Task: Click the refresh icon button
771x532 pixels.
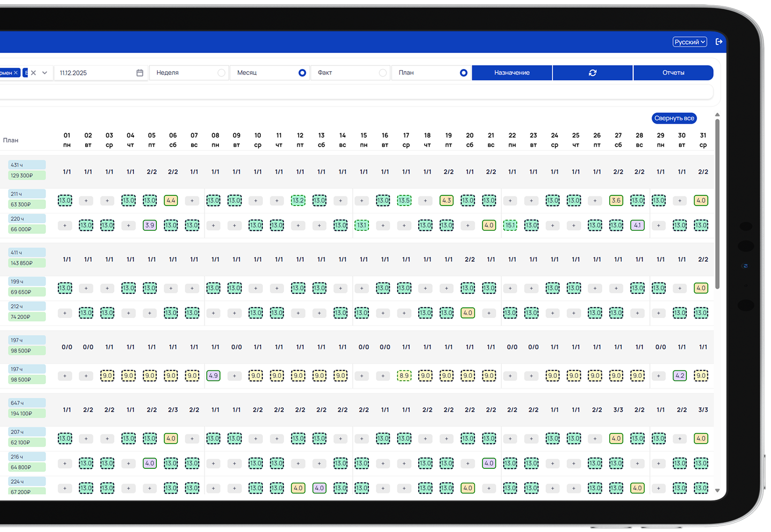Action: pos(593,73)
